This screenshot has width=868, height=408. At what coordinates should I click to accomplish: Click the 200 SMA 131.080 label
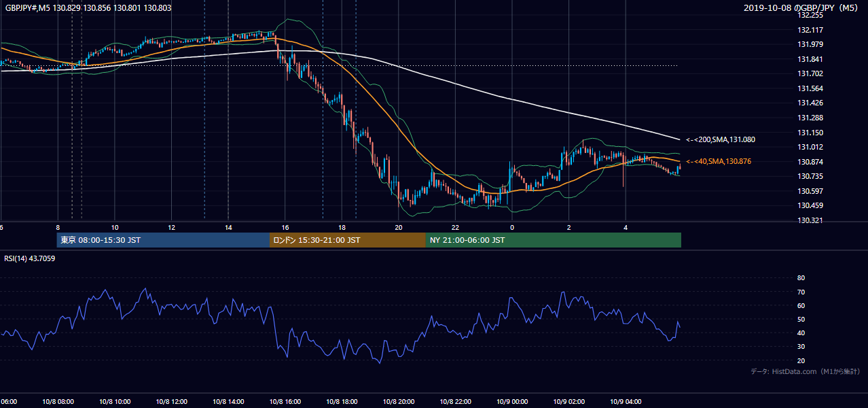[721, 139]
